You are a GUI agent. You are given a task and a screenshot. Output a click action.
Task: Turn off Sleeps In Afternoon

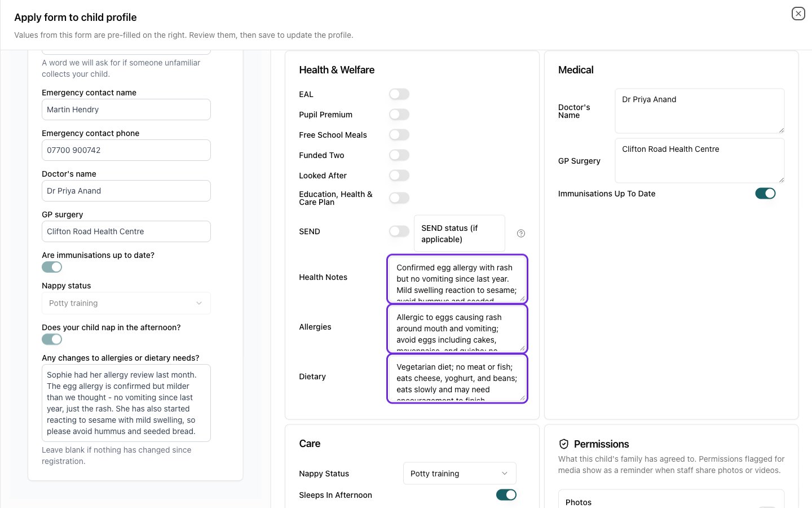click(x=506, y=495)
